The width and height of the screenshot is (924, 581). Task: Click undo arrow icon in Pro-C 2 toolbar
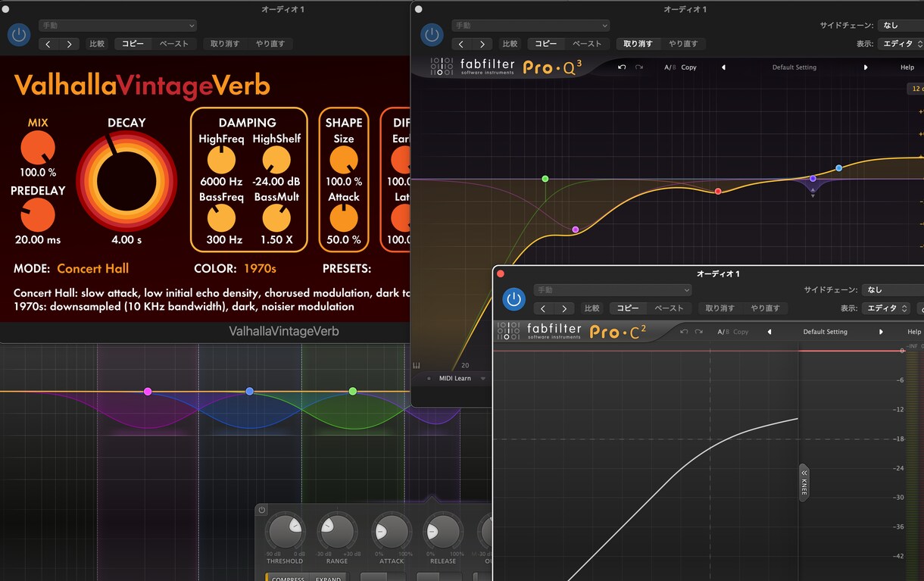tap(685, 332)
